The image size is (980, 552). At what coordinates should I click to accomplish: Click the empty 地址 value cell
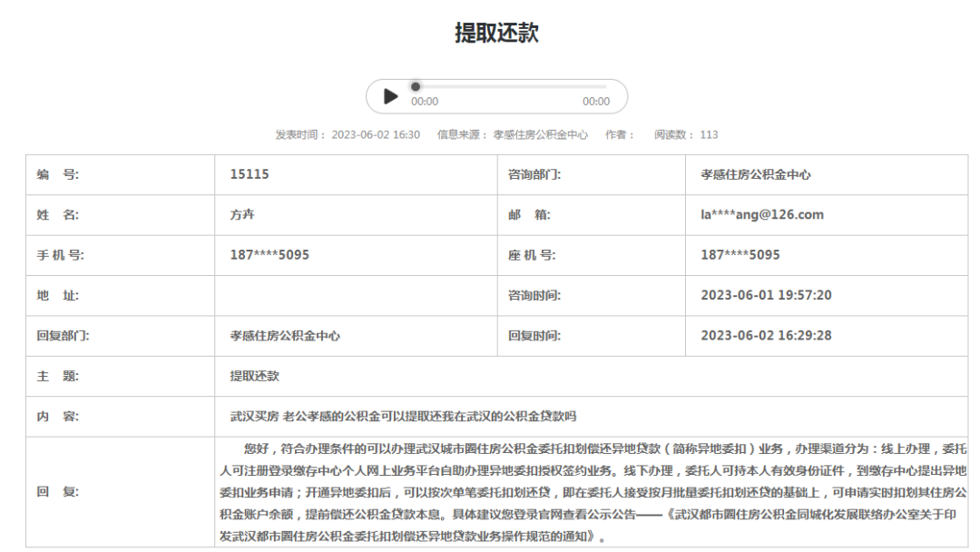point(356,295)
